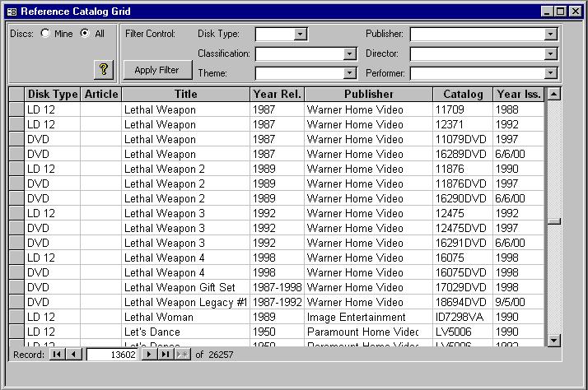Screen dimensions: 588x390
Task: Open the Publisher filter dropdown
Action: (551, 35)
